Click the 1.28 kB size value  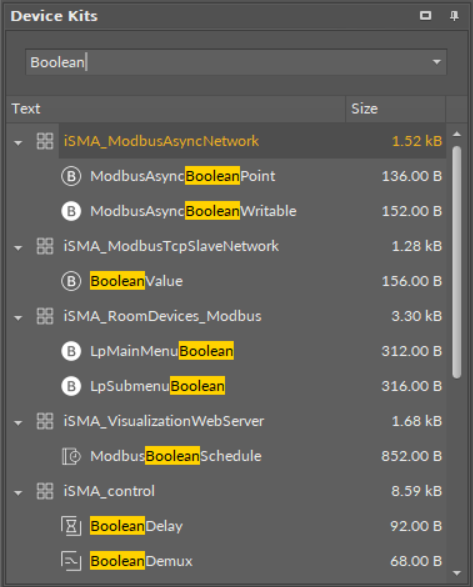point(417,246)
